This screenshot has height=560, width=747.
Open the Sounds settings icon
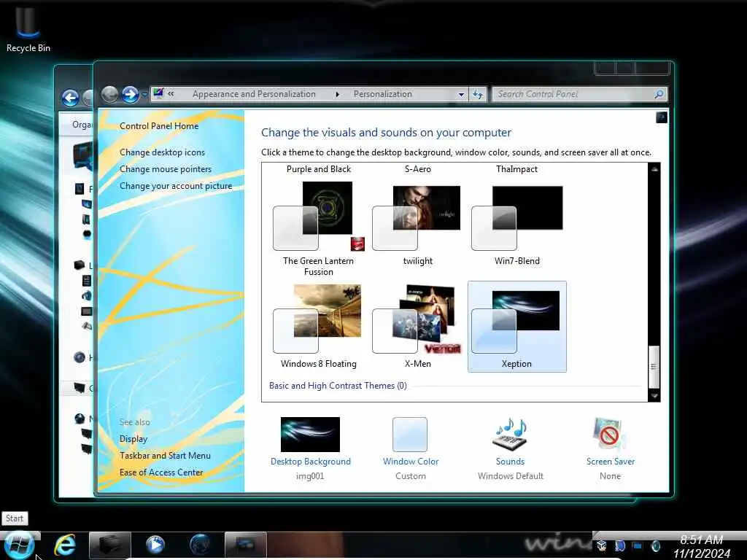click(x=510, y=434)
